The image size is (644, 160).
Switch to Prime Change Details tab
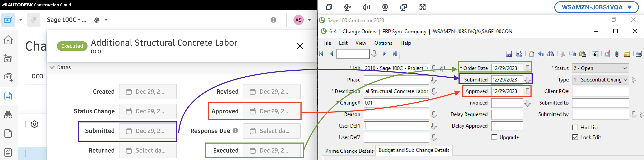point(349,151)
